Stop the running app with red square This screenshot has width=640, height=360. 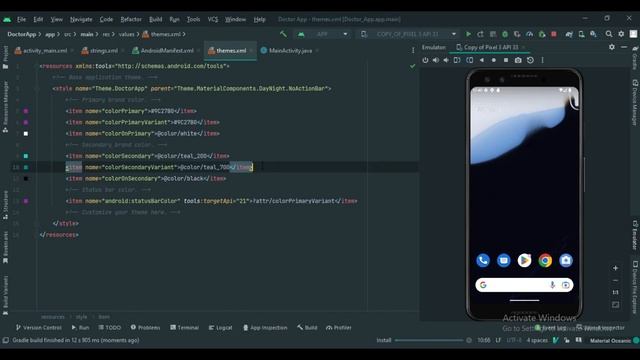click(554, 34)
